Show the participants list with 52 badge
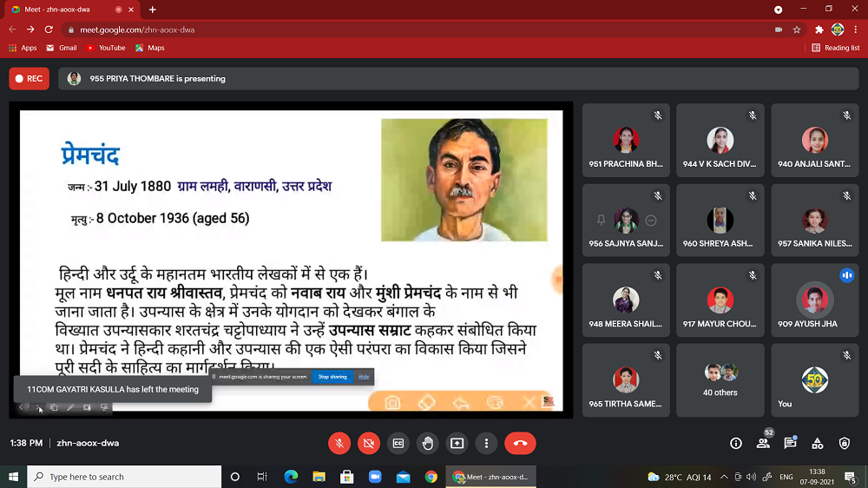 click(763, 443)
